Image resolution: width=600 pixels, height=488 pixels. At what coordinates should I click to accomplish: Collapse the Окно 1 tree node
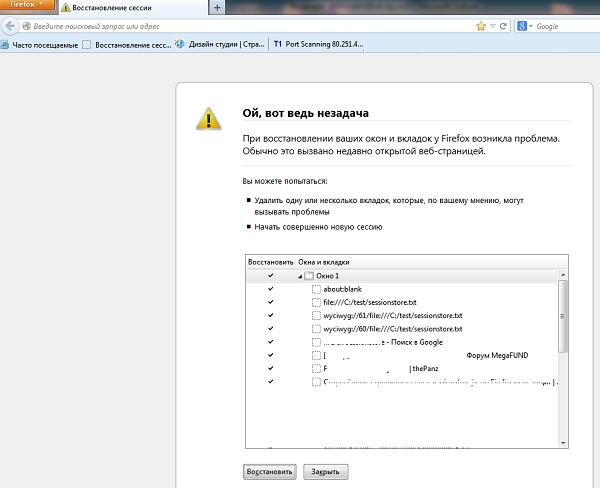pos(300,276)
